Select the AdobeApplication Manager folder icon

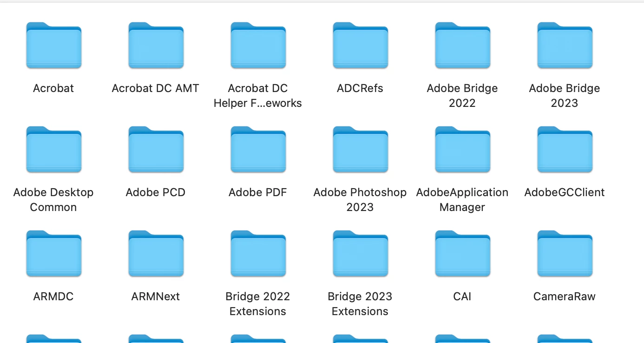tap(462, 149)
